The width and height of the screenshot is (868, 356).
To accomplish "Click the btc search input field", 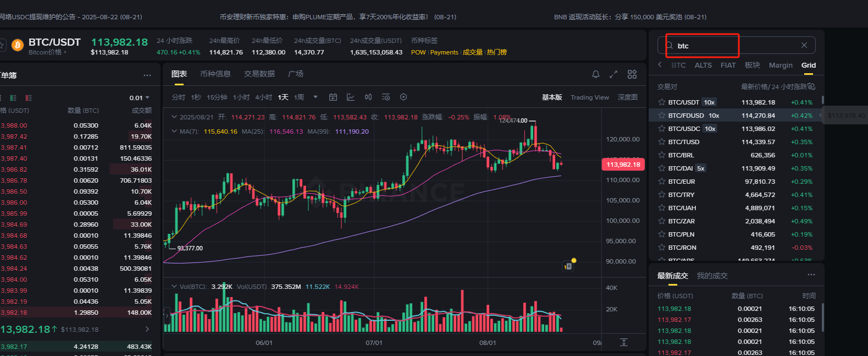I will click(737, 45).
